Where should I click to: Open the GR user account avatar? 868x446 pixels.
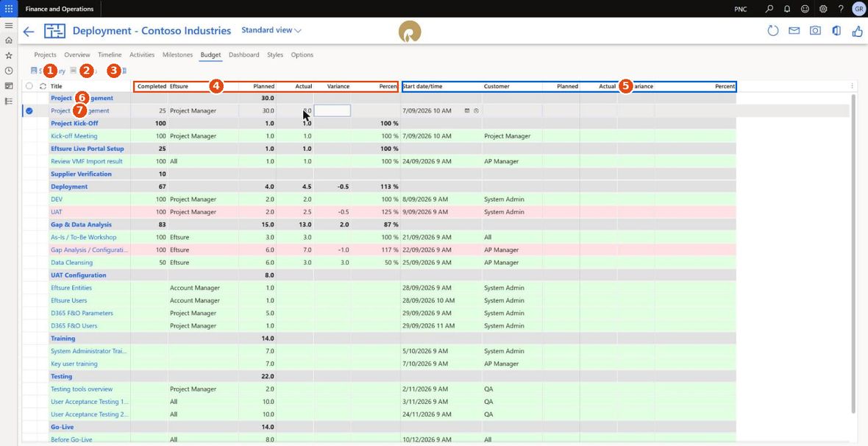858,9
